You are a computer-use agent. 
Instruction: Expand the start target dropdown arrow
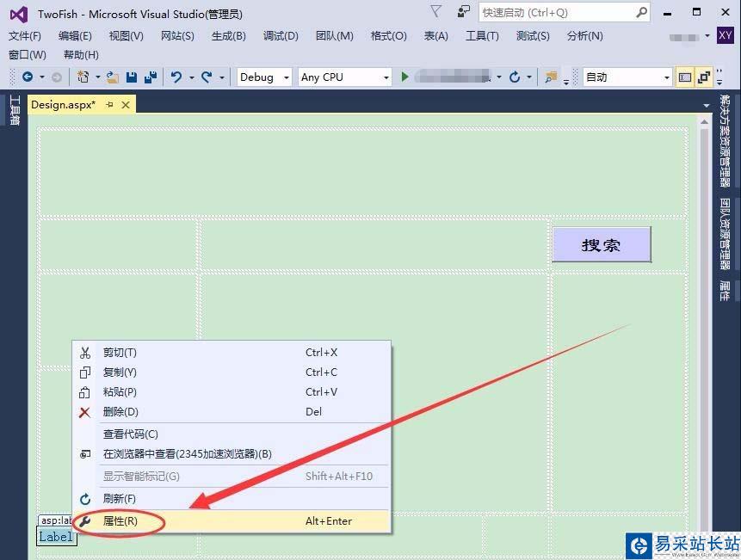click(x=499, y=77)
